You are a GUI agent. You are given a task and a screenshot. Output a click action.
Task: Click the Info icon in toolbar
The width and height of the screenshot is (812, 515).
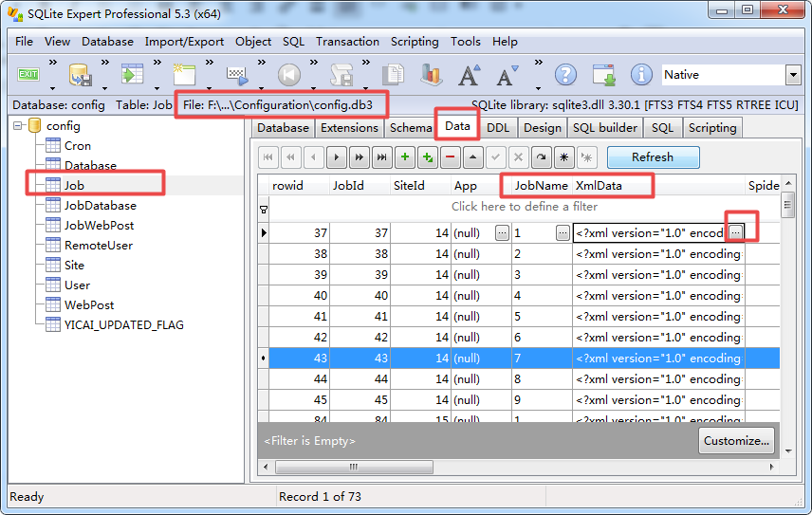pos(641,75)
